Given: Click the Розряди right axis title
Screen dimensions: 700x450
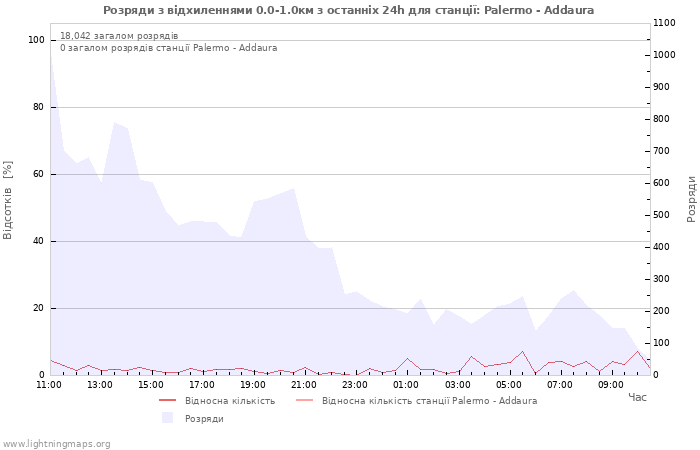Looking at the screenshot, I should [x=691, y=198].
